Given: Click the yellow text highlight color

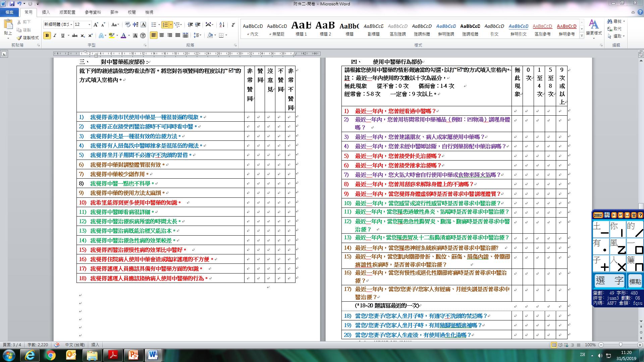Looking at the screenshot, I should [x=111, y=36].
